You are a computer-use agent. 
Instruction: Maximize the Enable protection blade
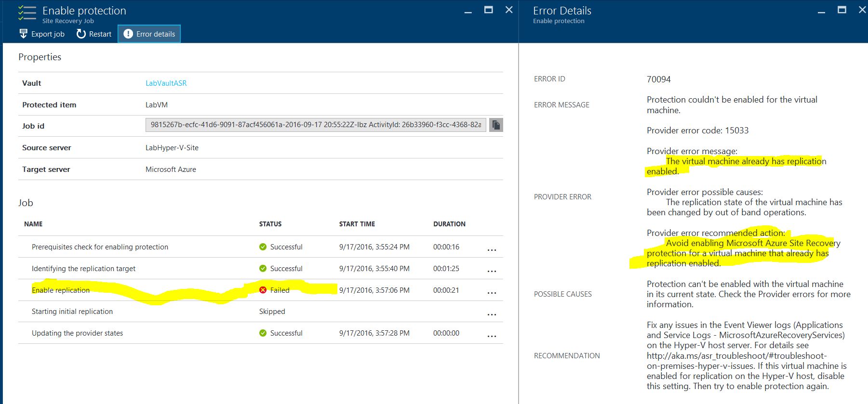tap(488, 10)
